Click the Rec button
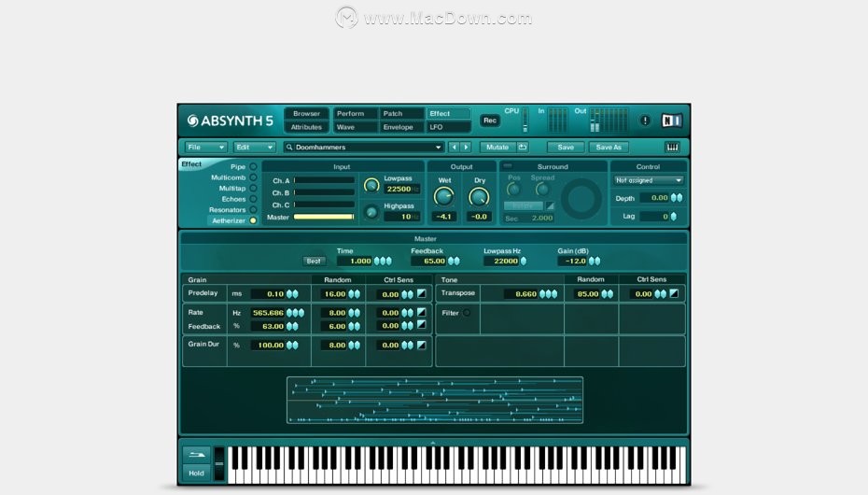868x495 pixels. pyautogui.click(x=489, y=120)
